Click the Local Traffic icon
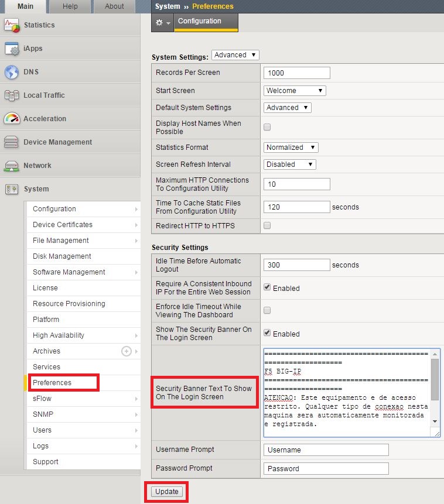Screen dimensions: 444x504 coord(12,95)
